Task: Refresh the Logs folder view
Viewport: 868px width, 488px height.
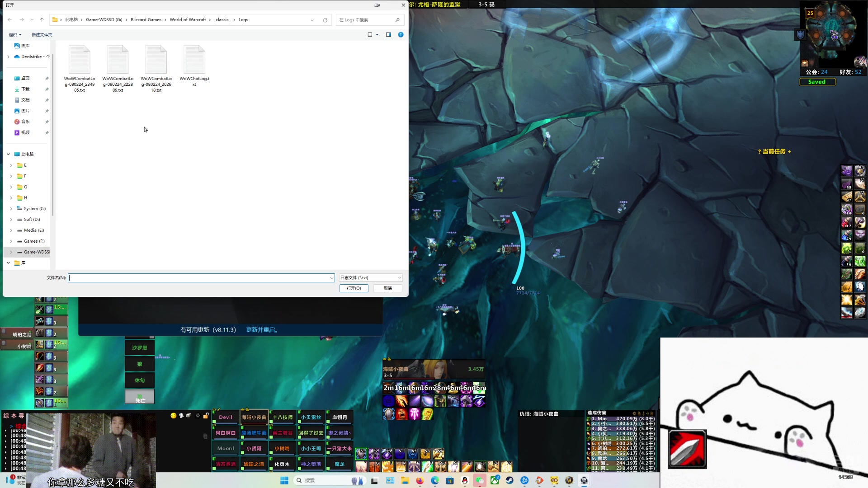Action: [x=325, y=20]
